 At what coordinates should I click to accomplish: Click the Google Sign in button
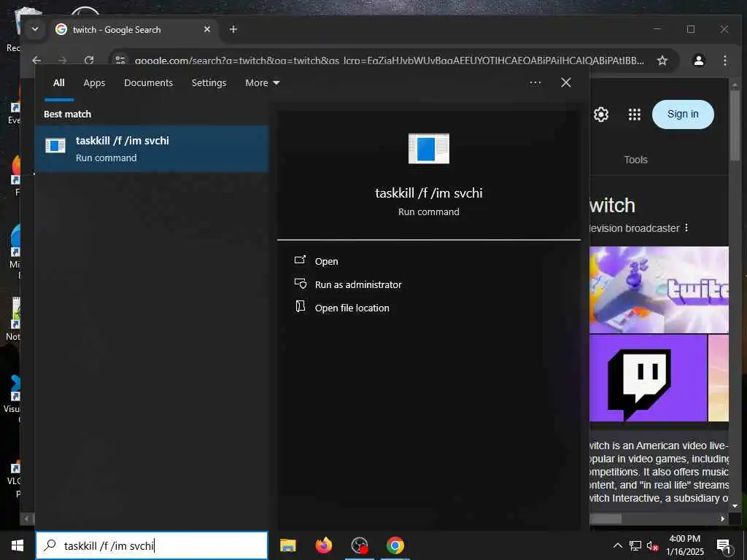click(683, 114)
